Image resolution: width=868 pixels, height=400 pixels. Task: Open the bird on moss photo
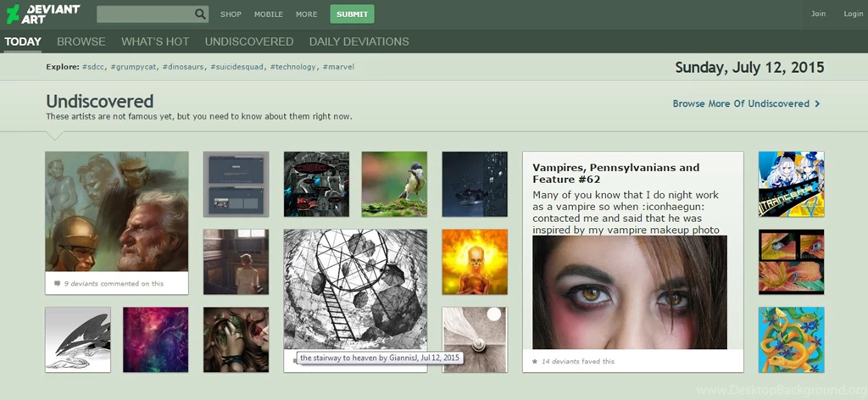coord(394,184)
